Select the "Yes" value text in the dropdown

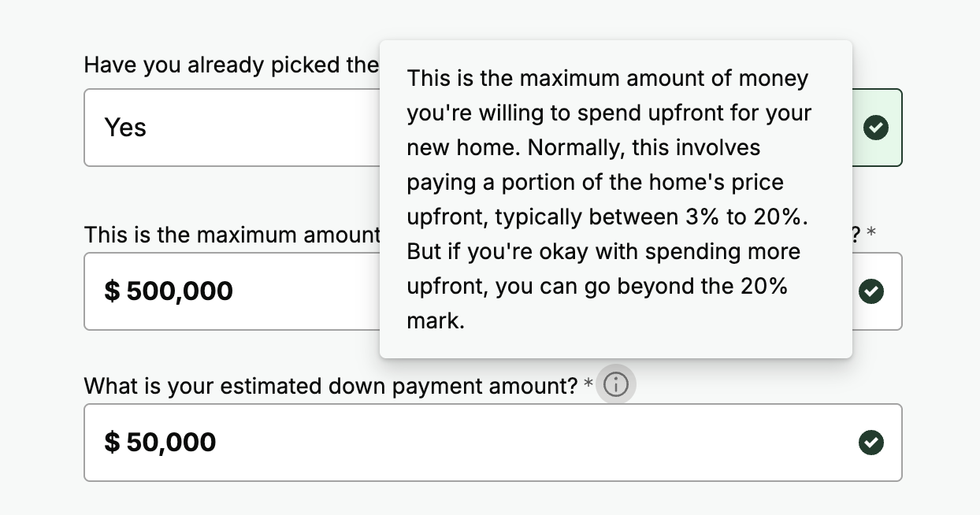tap(125, 128)
